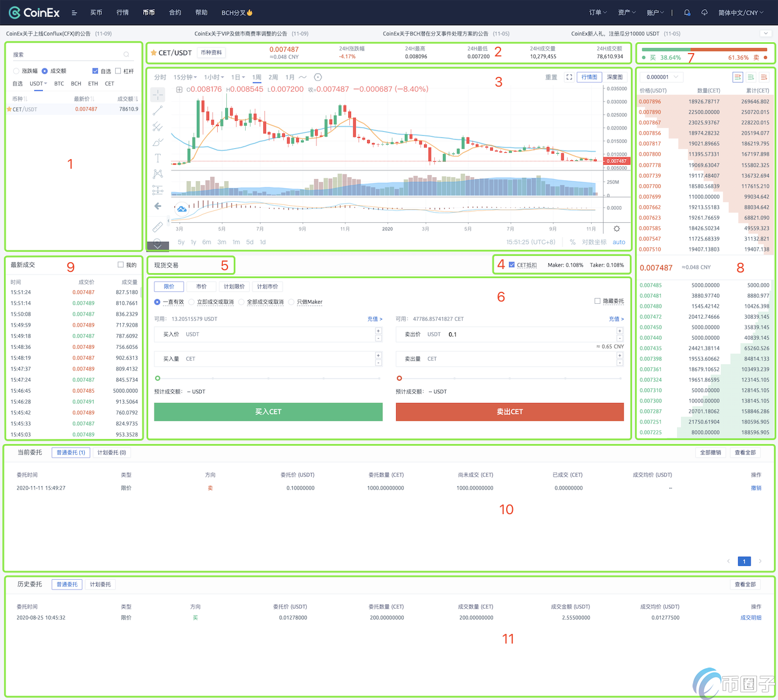The height and width of the screenshot is (700, 778).
Task: Open the 1小时 interval dropdown
Action: (214, 77)
